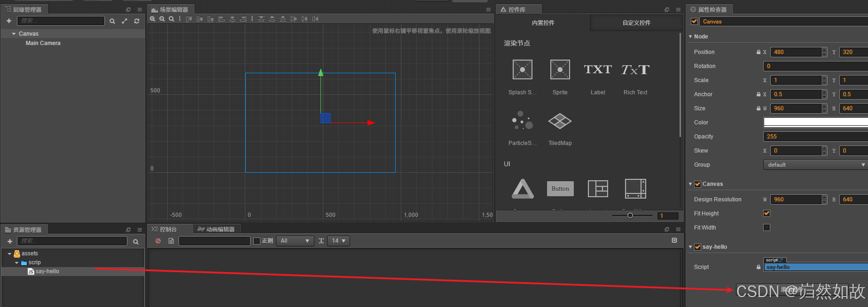Image resolution: width=868 pixels, height=307 pixels.
Task: Click the Button UI widget
Action: (x=560, y=189)
